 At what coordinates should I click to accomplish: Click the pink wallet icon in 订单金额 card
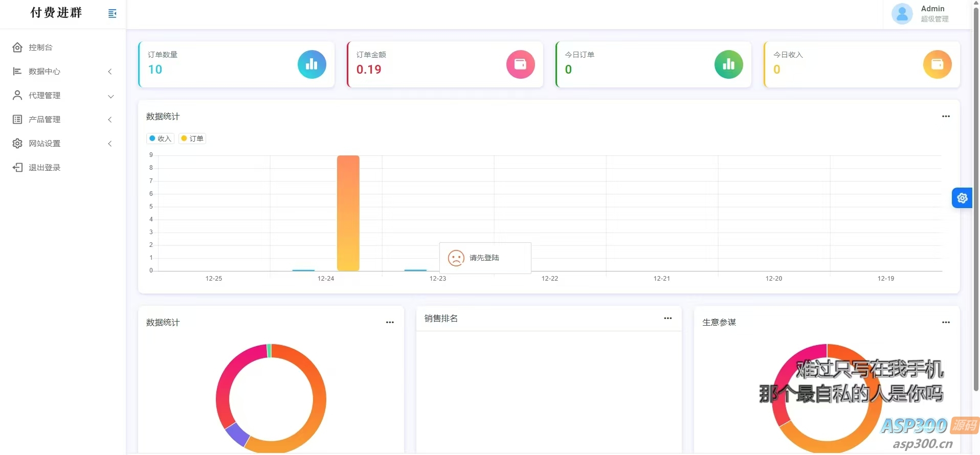coord(520,64)
